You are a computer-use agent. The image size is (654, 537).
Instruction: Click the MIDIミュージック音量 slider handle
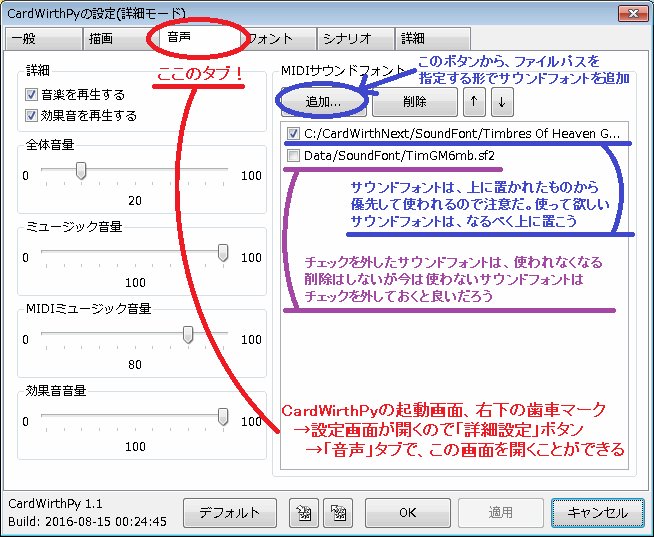pos(188,335)
